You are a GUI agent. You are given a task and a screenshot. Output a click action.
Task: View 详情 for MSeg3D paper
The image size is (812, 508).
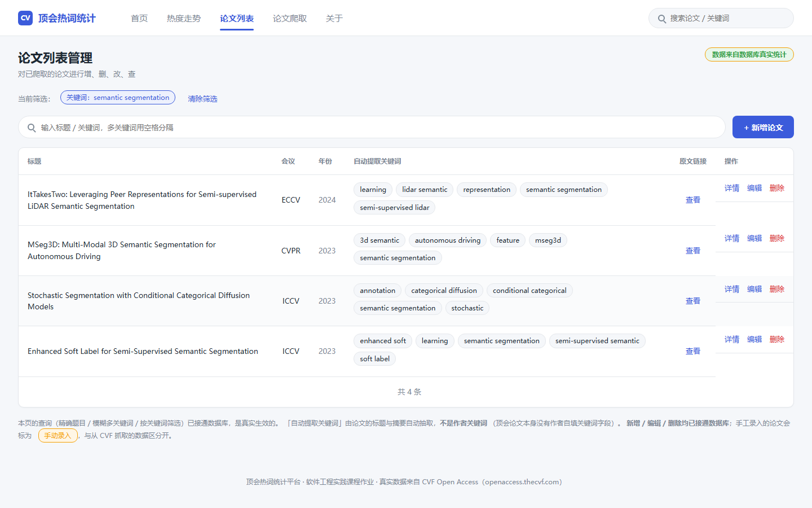(732, 238)
